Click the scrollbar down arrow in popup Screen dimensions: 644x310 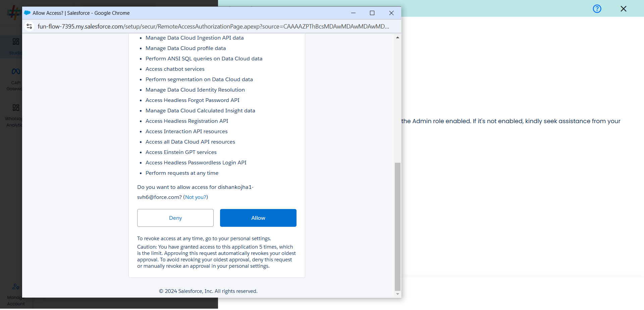[x=397, y=294]
